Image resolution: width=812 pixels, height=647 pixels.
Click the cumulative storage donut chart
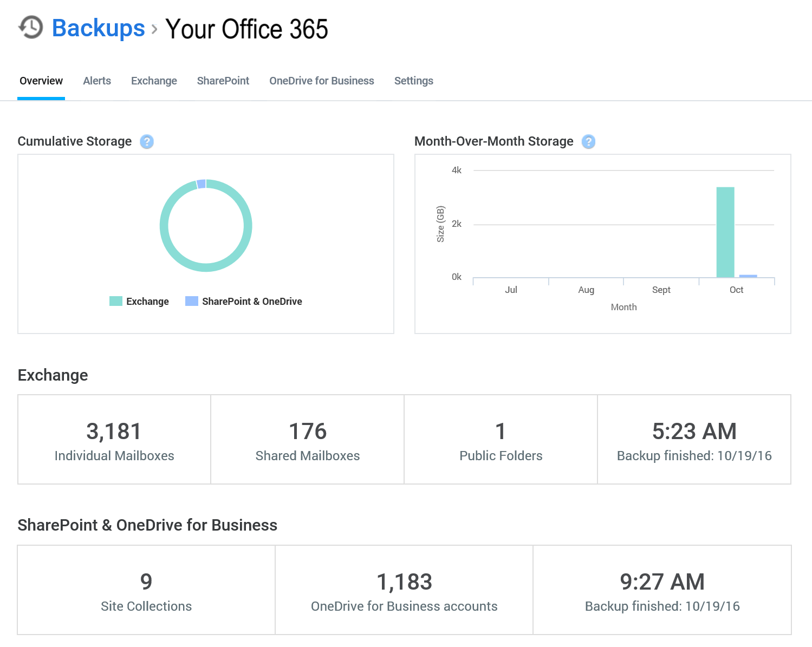click(206, 225)
